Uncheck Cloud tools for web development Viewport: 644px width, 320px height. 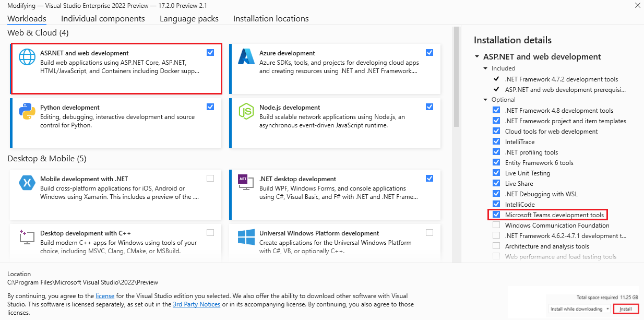pyautogui.click(x=496, y=131)
